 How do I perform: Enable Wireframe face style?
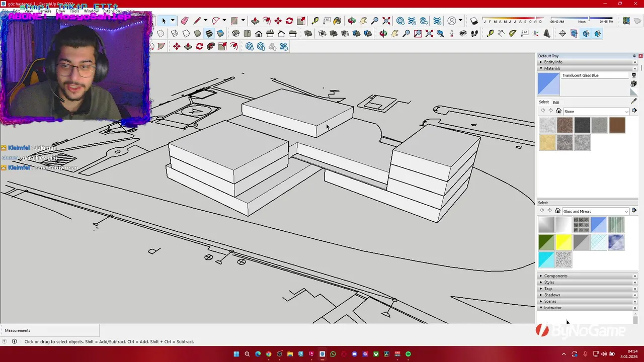pyautogui.click(x=174, y=34)
